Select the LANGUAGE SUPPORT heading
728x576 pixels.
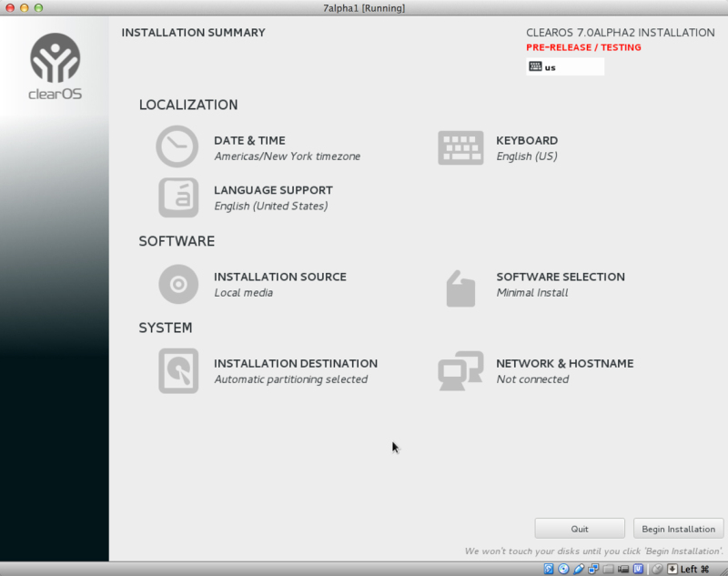coord(274,190)
